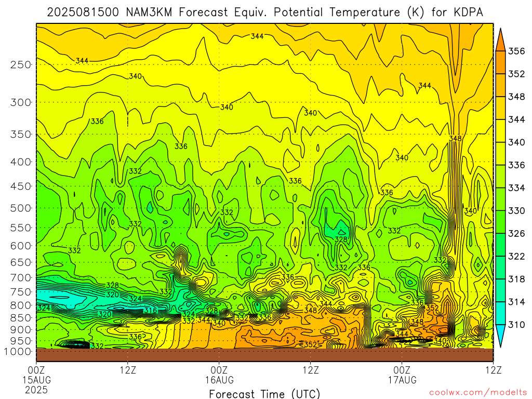This screenshot has height=399, width=532.
Task: Pick the colorbar swatch between 352 and 356
Action: point(500,62)
